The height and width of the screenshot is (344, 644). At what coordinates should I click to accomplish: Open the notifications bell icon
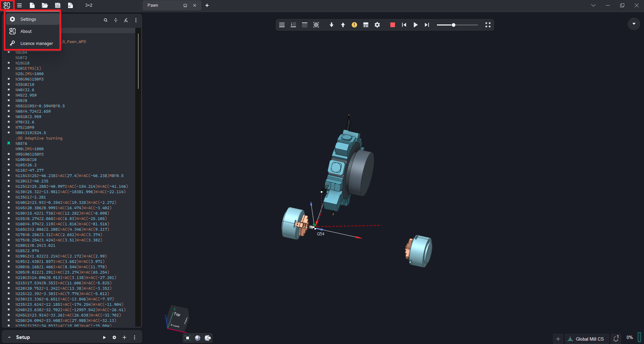click(616, 339)
